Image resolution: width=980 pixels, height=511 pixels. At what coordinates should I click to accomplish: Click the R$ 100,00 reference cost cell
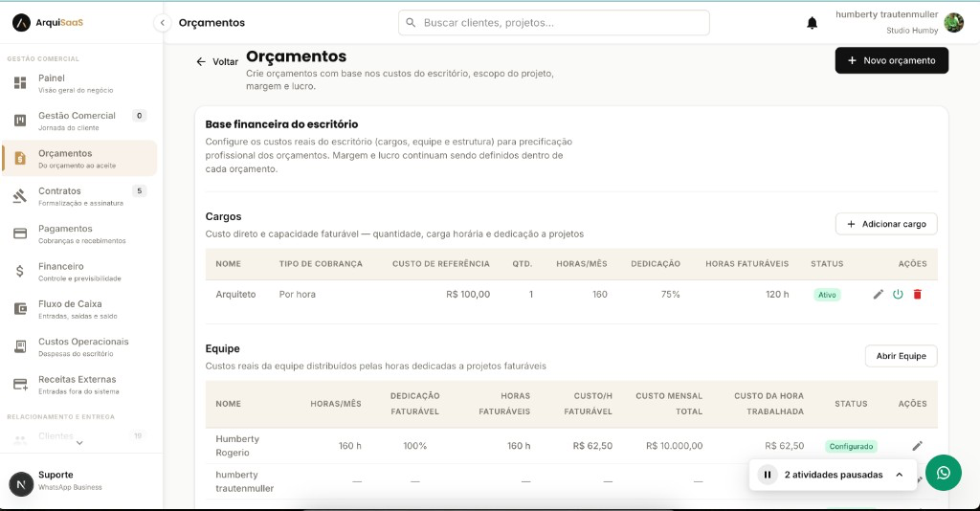[468, 294]
